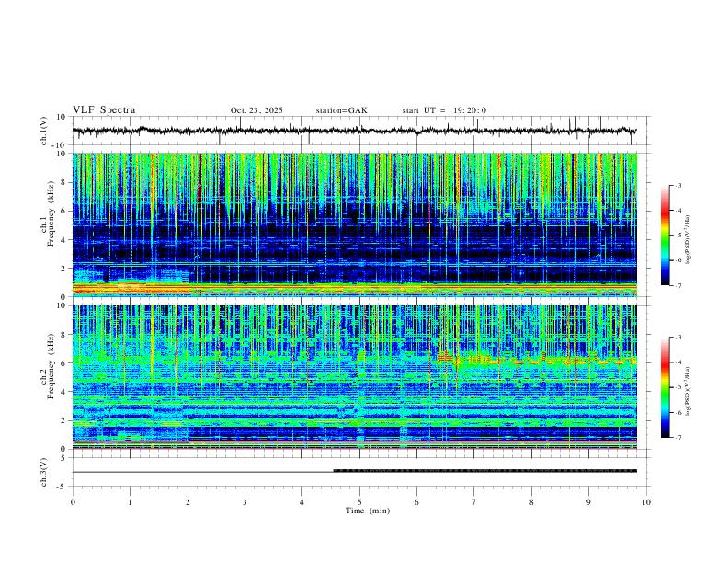The width and height of the screenshot is (728, 563).
Task: Click the 'ch.3(V)' axis label
Action: coord(44,472)
